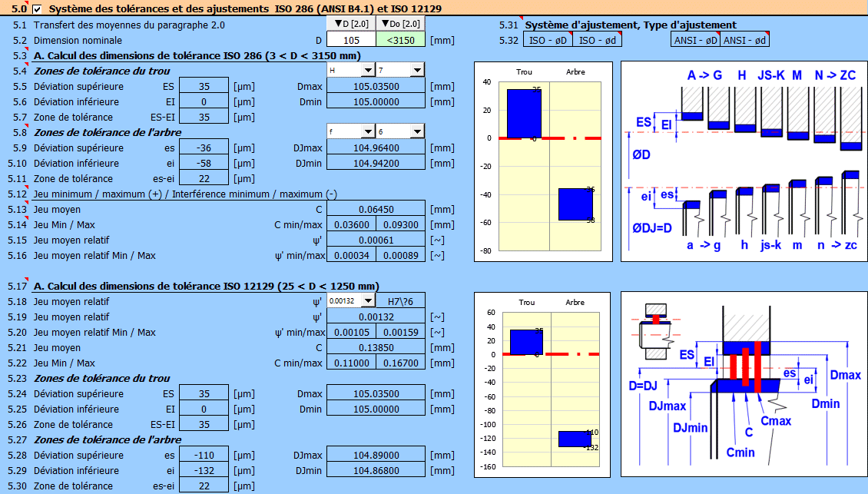
Task: Click 'Zones de tolérance du trou' label in row 5.4
Action: click(102, 71)
